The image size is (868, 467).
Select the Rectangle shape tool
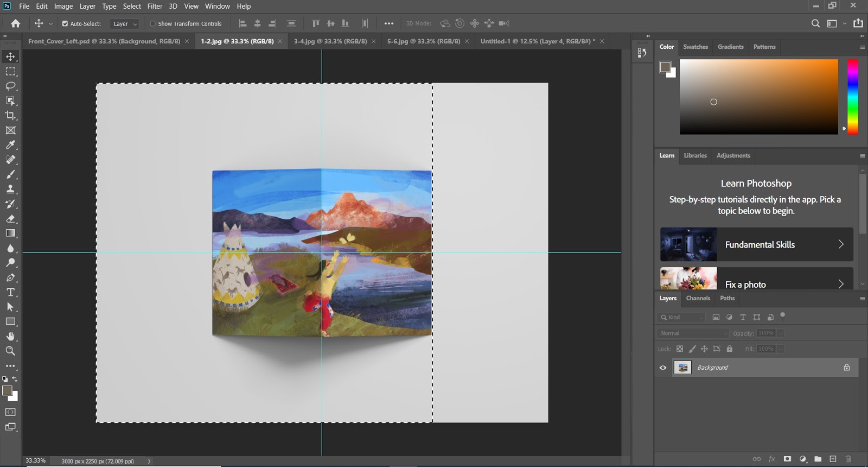coord(10,321)
